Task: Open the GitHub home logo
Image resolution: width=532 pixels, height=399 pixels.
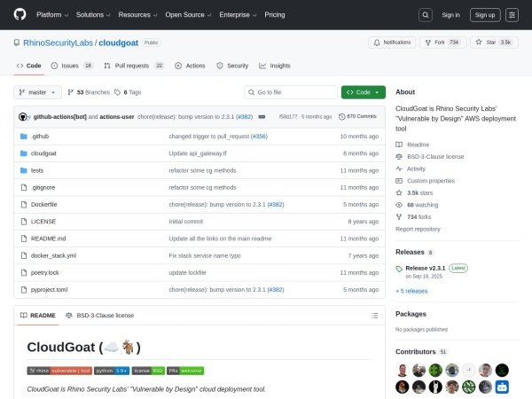Action: [x=20, y=14]
